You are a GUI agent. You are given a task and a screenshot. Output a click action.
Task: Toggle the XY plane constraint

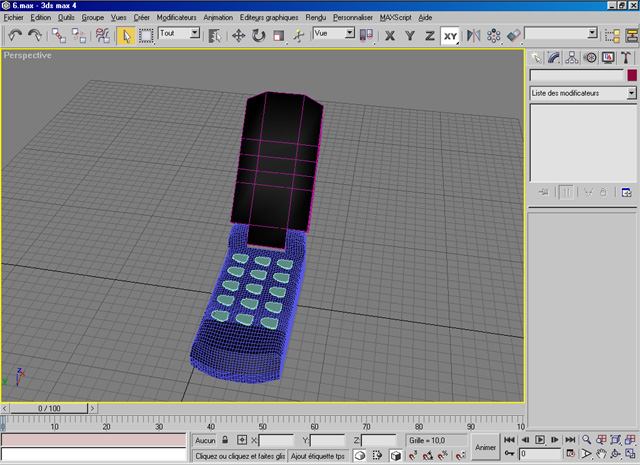click(450, 35)
